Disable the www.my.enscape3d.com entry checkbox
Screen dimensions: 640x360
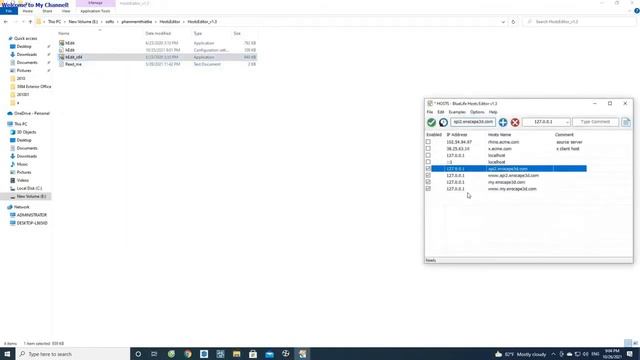[x=428, y=189]
